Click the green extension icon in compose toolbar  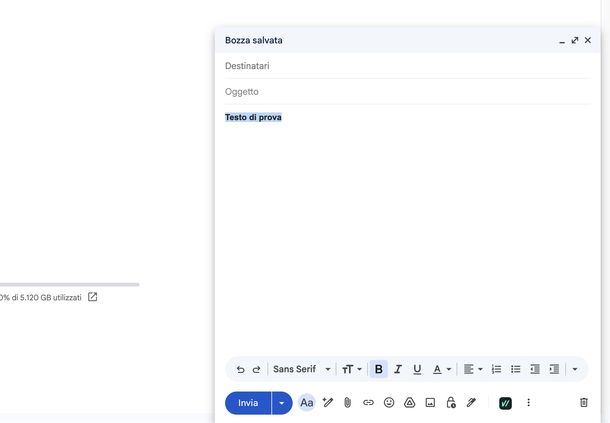[505, 403]
